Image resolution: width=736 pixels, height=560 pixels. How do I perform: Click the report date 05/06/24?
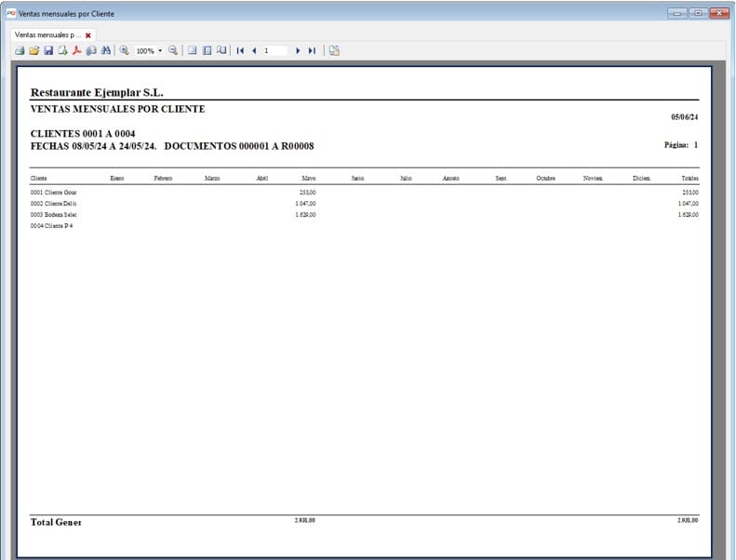[x=685, y=117]
